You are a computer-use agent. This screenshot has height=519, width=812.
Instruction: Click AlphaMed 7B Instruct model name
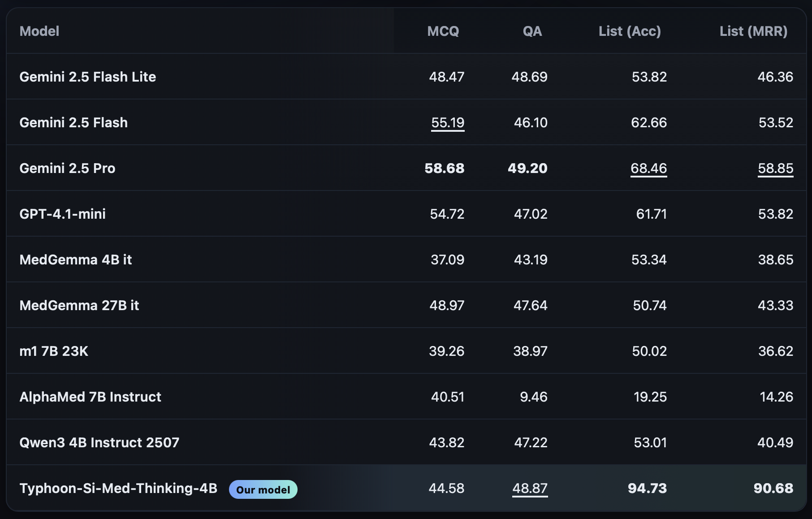(90, 397)
